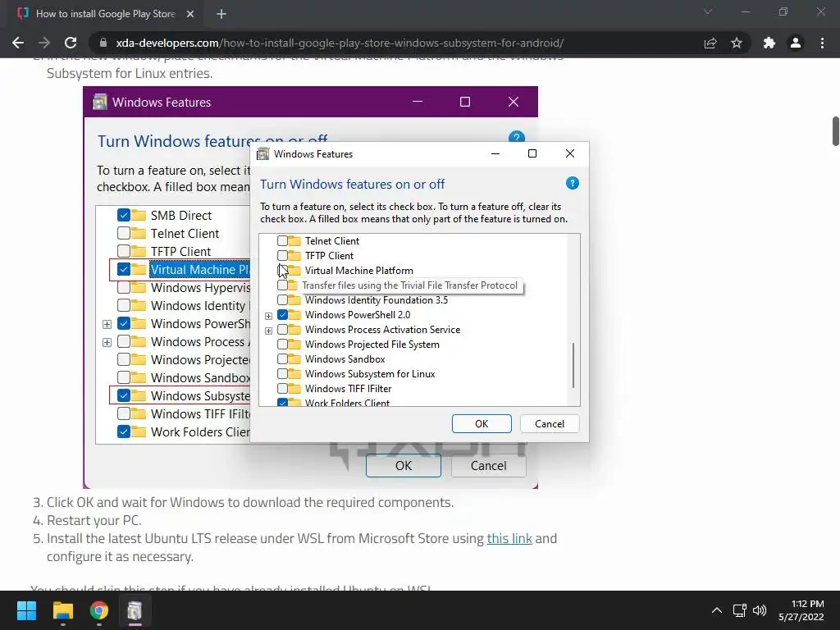
Task: Open a new tab with the plus icon
Action: pos(221,14)
